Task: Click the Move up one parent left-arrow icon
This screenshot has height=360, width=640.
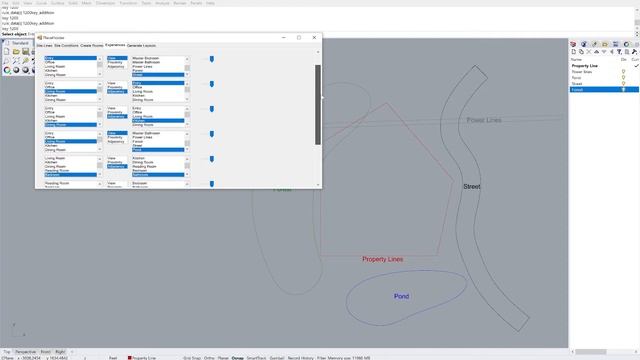Action: [611, 52]
